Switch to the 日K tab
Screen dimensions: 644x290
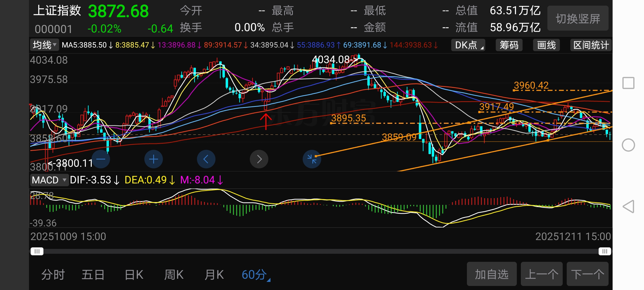pyautogui.click(x=134, y=275)
